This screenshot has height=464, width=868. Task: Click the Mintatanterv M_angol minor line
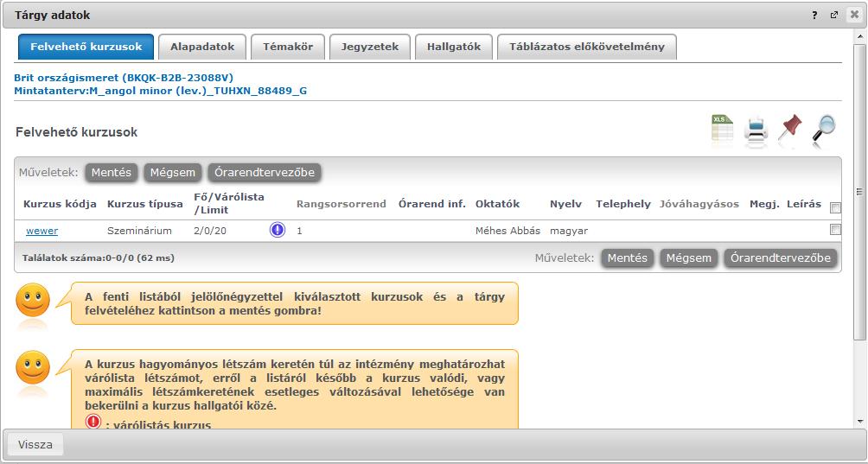pyautogui.click(x=161, y=91)
